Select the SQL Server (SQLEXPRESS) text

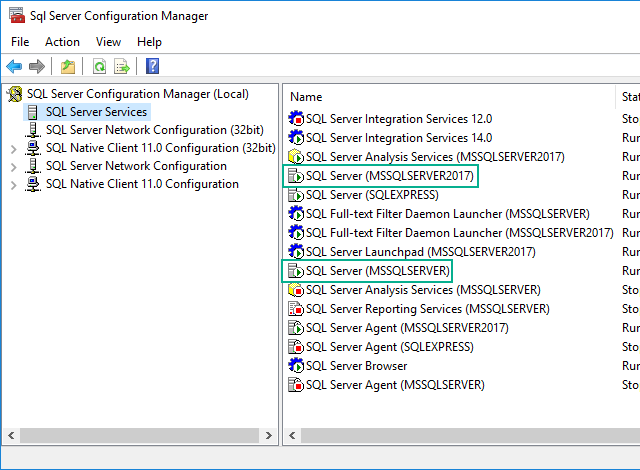(372, 195)
